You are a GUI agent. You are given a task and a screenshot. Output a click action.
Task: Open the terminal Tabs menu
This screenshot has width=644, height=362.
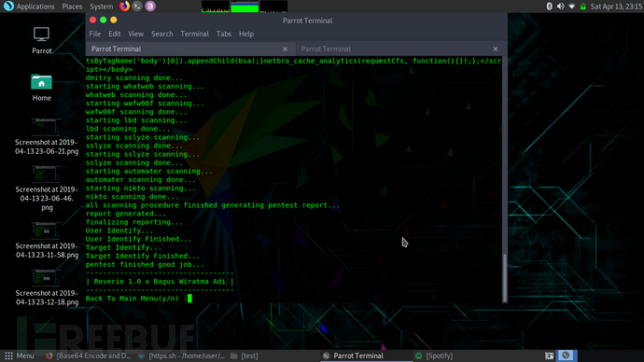click(x=224, y=34)
